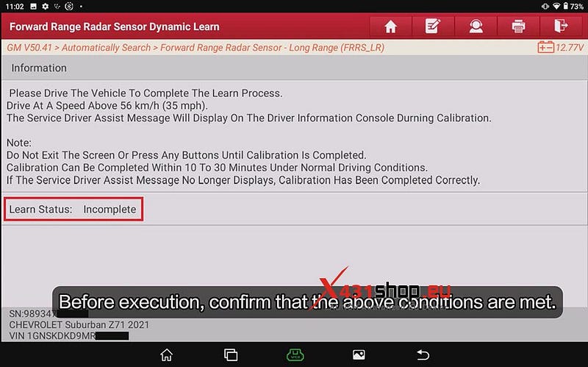Screen dimensions: 588x367
Task: Tap the 'Calibration Can Be Completed Within 10 To 30 Minutes' line
Action: point(217,168)
